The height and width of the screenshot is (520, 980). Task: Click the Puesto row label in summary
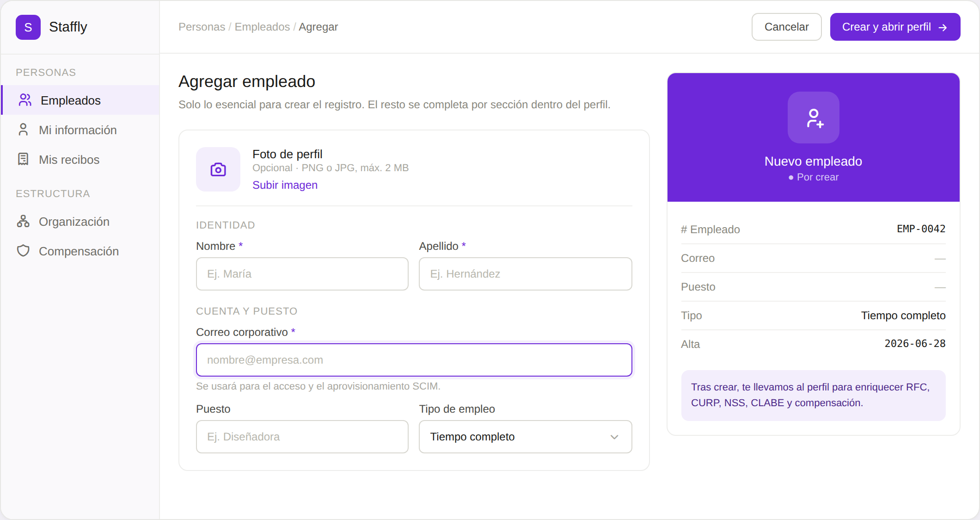pyautogui.click(x=698, y=287)
